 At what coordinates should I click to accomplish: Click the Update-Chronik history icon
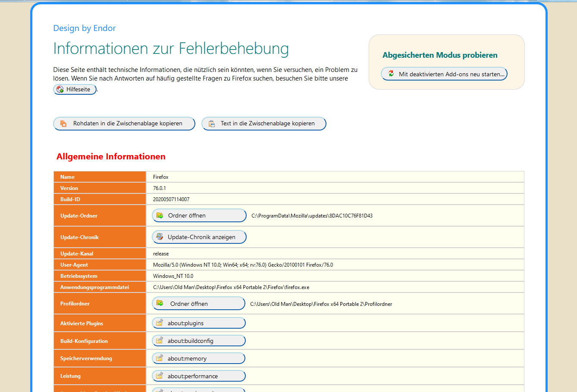[x=160, y=237]
